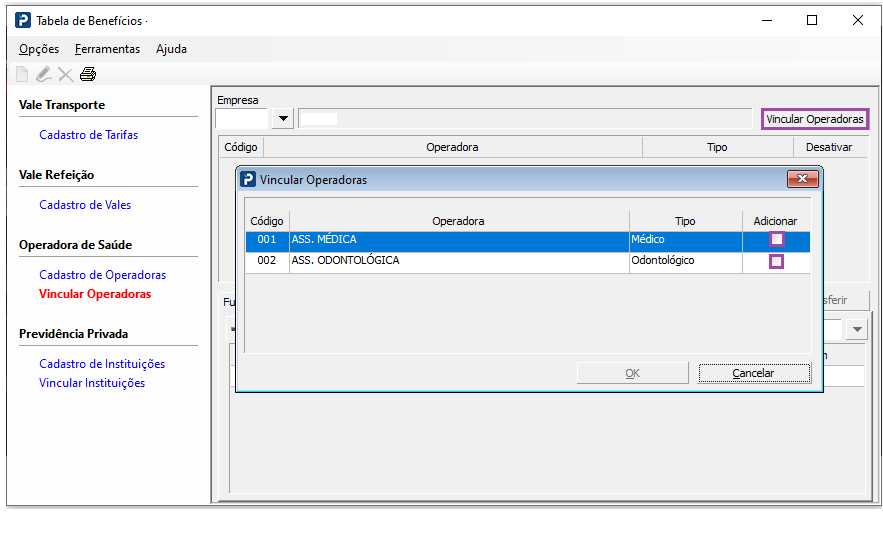Click the Operadora de Saúde section heading
The image size is (883, 536).
75,245
